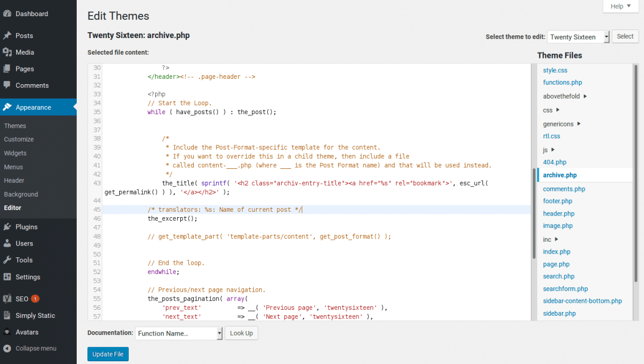This screenshot has height=364, width=644.
Task: Open page.php theme file
Action: tap(556, 264)
